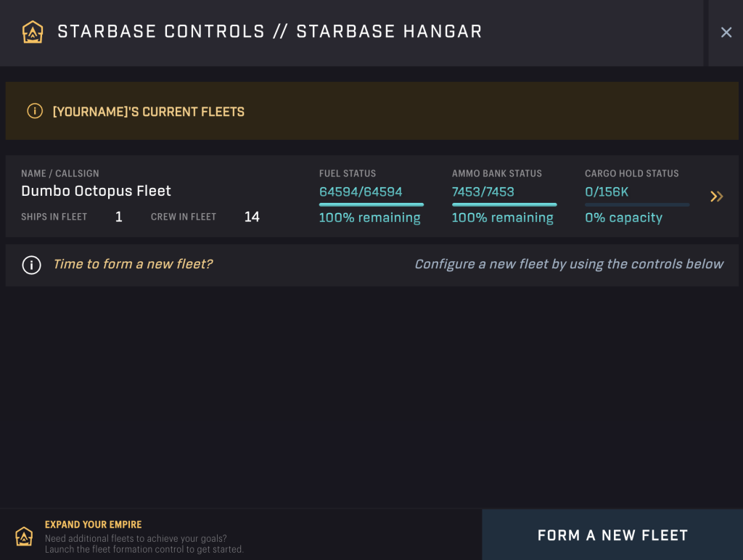Click the info icon on current fleets banner

35,112
